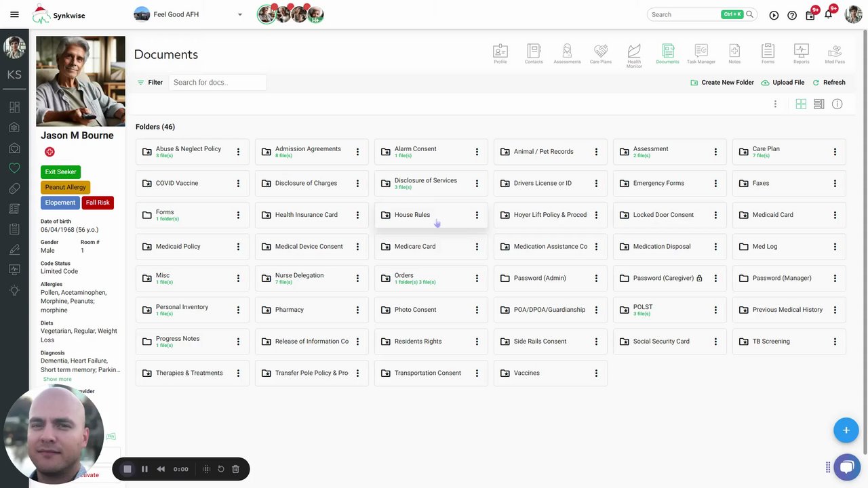Click the pause recording control

[144, 469]
